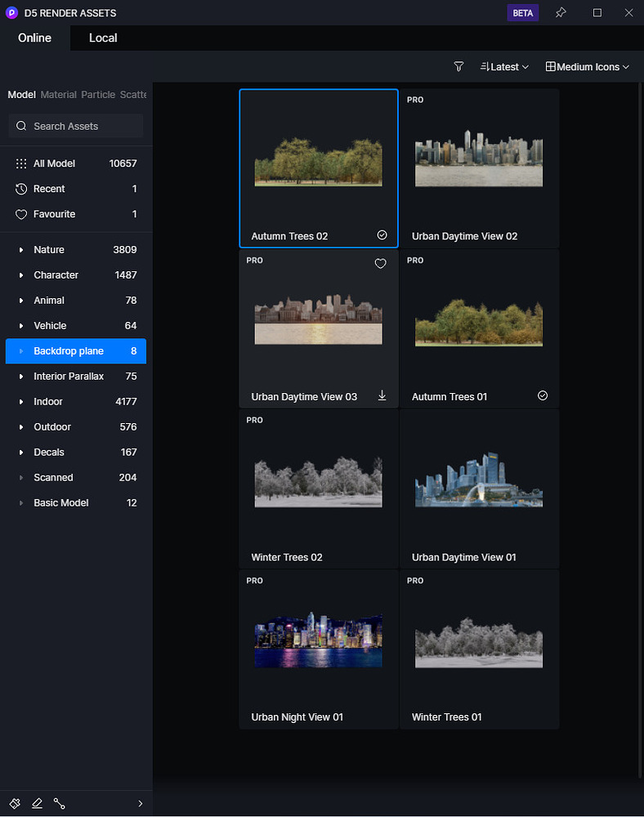Expand the Nature category arrow
Screen dimensions: 644x817
pyautogui.click(x=21, y=250)
